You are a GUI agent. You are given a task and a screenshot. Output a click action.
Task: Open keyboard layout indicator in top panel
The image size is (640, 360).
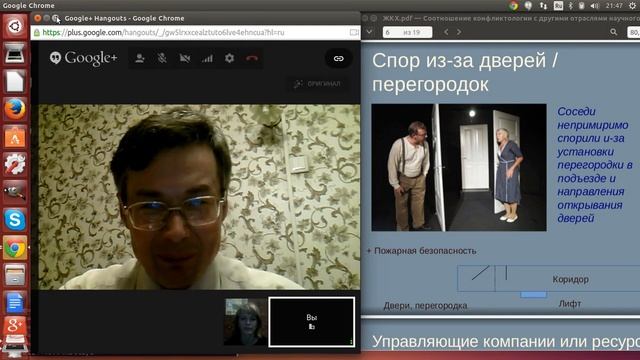point(558,5)
